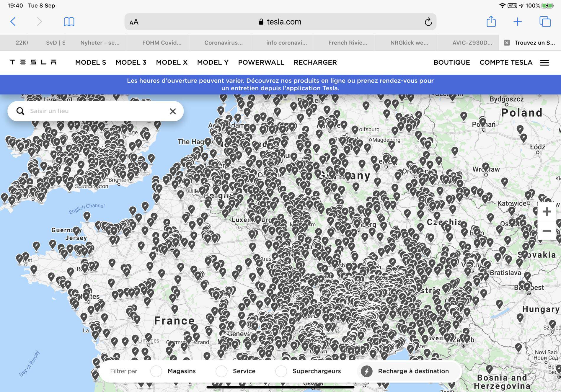Go back with Safari's back arrow

click(13, 22)
